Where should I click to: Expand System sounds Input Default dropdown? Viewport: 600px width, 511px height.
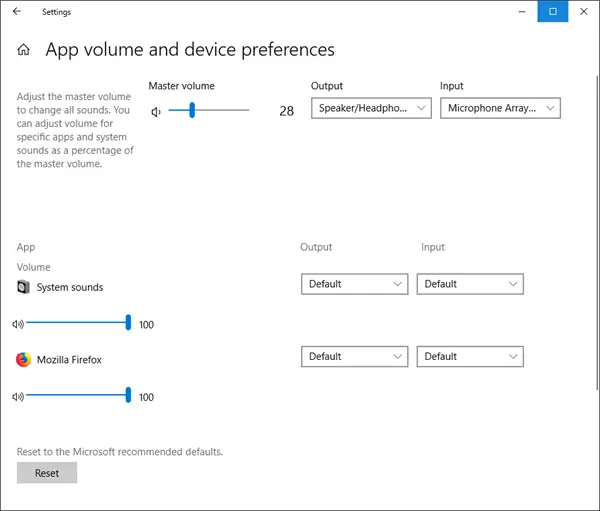point(470,284)
